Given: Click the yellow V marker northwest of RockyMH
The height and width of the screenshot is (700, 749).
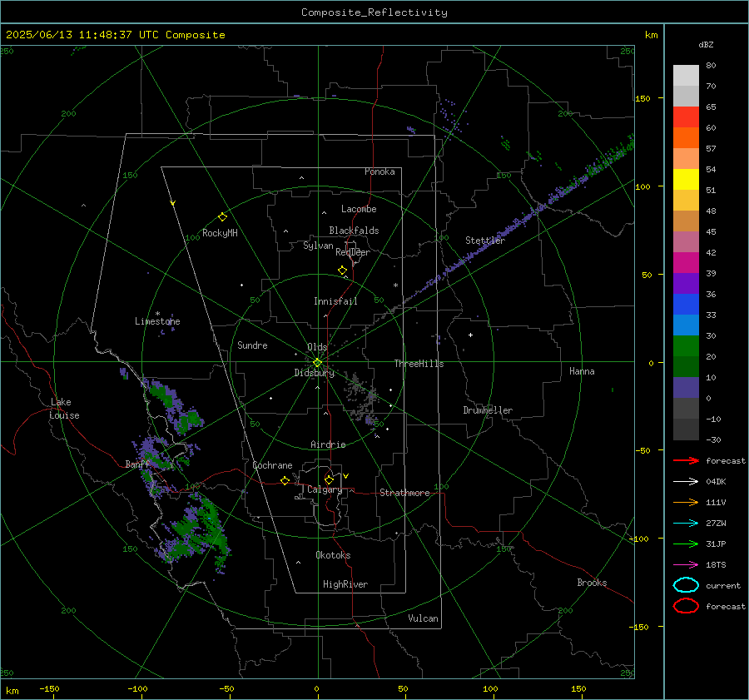Looking at the screenshot, I should click(x=173, y=203).
